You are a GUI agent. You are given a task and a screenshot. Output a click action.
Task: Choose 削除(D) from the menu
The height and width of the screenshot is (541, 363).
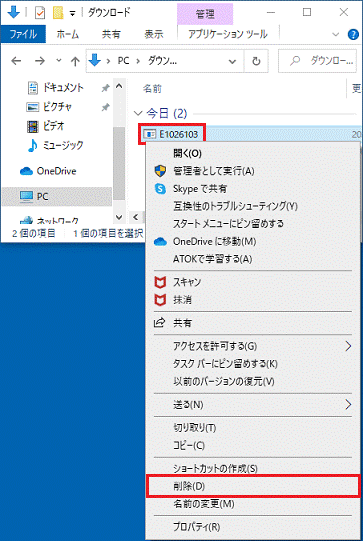pos(253,486)
